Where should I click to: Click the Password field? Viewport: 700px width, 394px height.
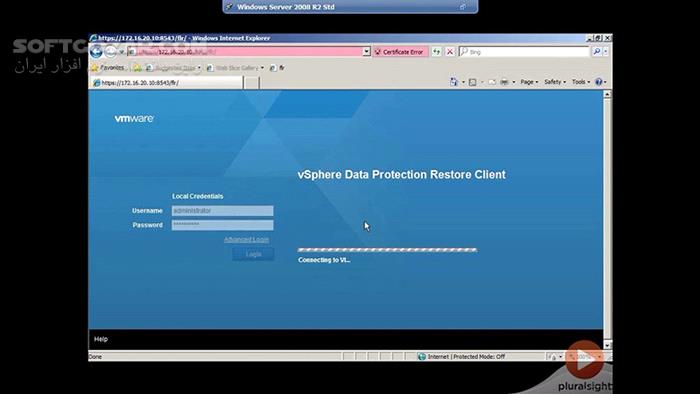[222, 225]
